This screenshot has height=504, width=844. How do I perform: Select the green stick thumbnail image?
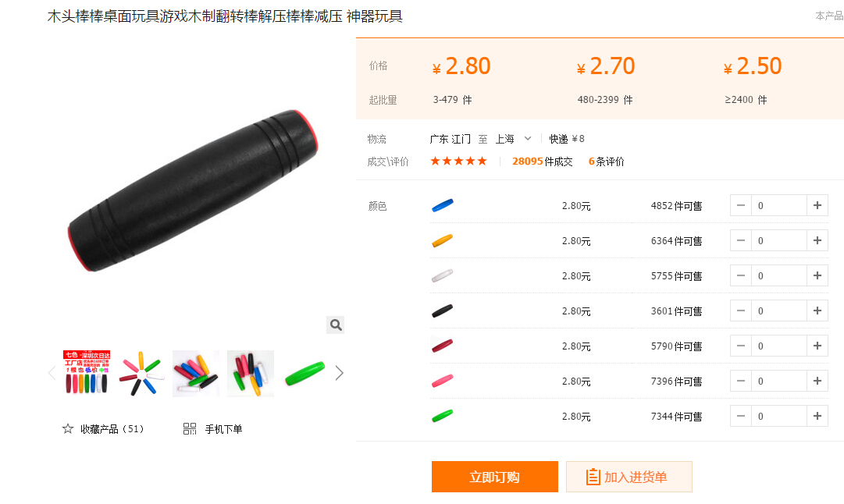tap(305, 373)
